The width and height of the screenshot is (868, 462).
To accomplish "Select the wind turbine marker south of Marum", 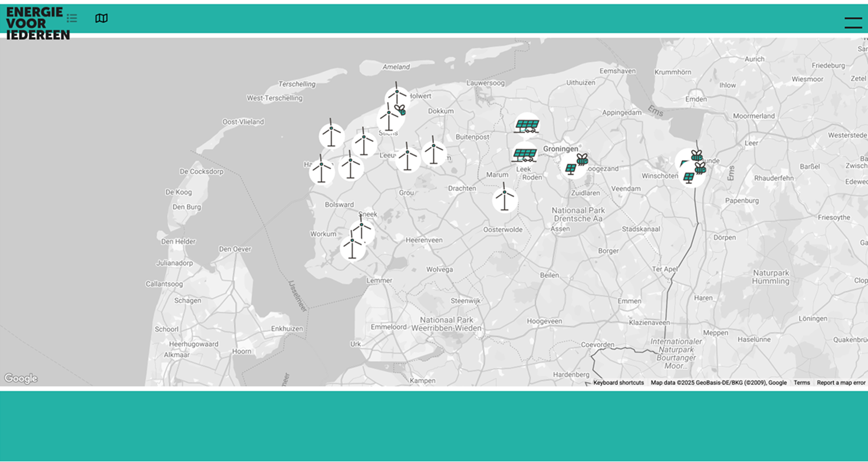I will point(505,199).
